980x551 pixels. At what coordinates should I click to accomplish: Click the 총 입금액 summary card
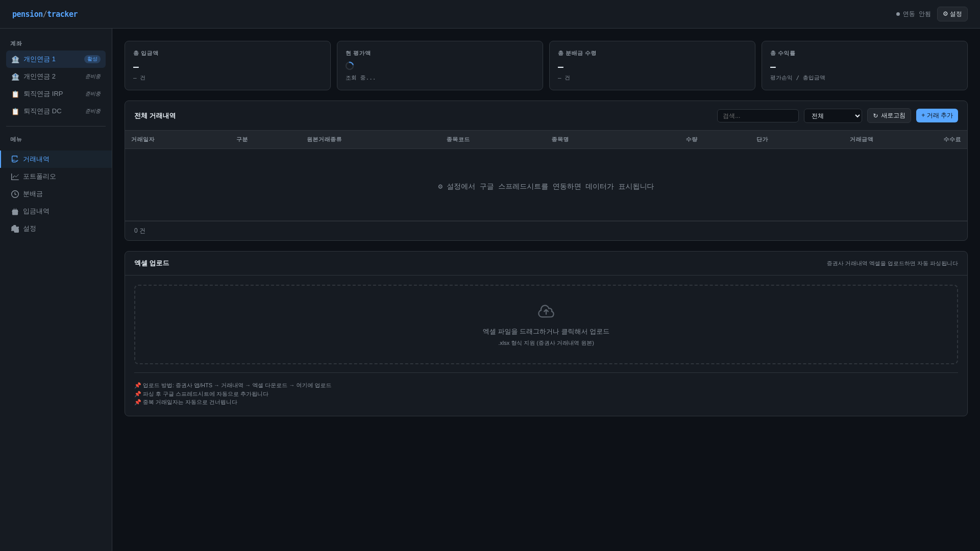(x=228, y=65)
